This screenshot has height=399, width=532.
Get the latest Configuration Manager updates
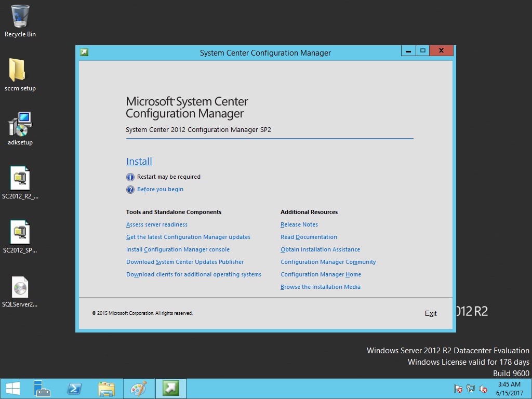(188, 237)
